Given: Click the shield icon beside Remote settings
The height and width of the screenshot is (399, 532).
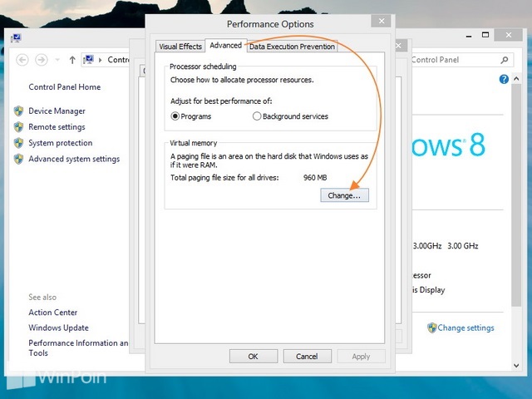Looking at the screenshot, I should tap(18, 127).
